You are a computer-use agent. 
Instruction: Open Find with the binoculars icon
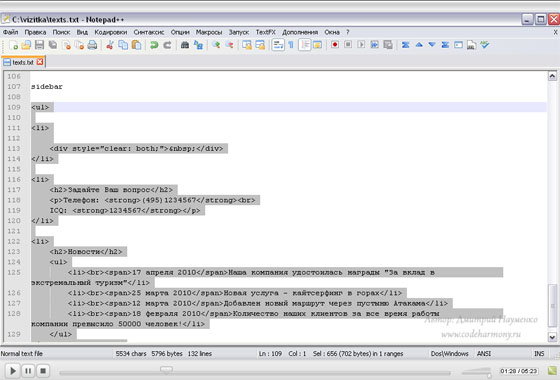[185, 45]
